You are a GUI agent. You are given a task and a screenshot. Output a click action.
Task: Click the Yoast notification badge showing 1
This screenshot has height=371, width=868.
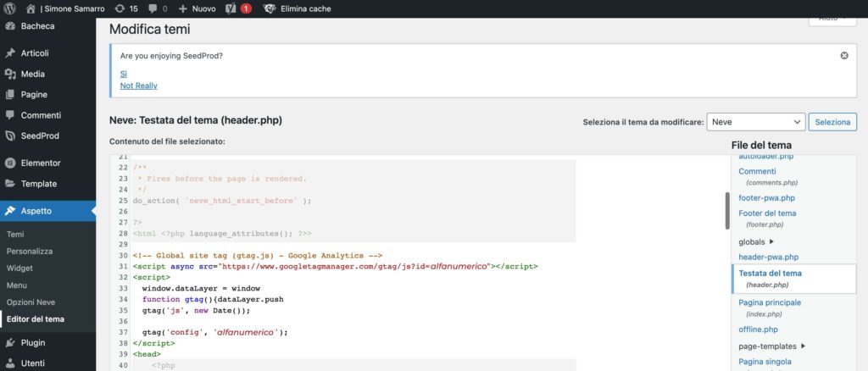pyautogui.click(x=246, y=8)
